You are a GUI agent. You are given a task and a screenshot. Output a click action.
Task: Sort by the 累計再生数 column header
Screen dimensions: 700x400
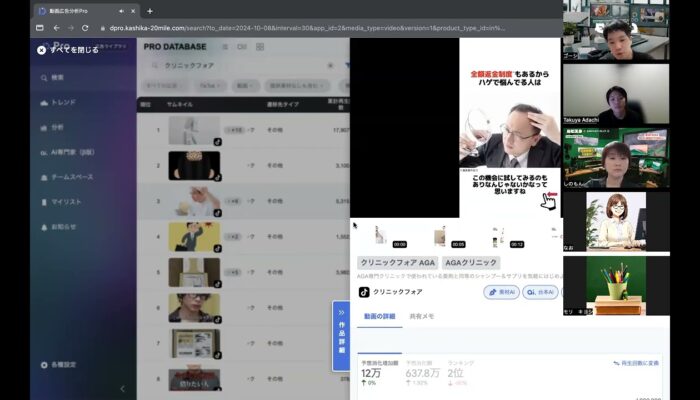(x=339, y=104)
